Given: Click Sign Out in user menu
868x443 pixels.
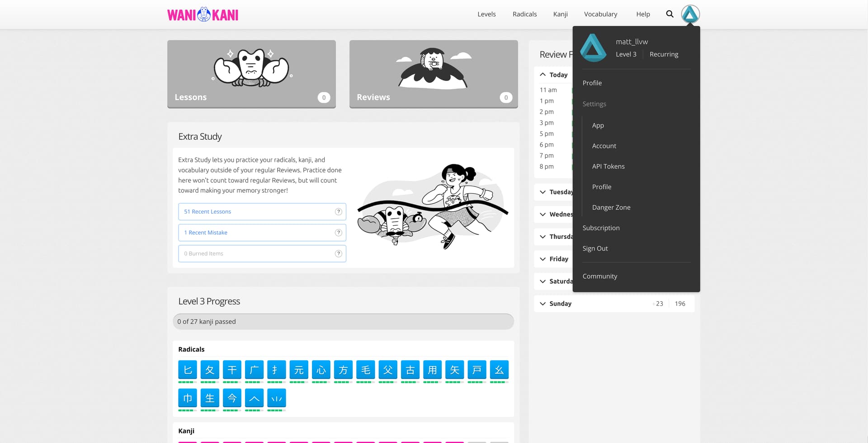Looking at the screenshot, I should 595,248.
